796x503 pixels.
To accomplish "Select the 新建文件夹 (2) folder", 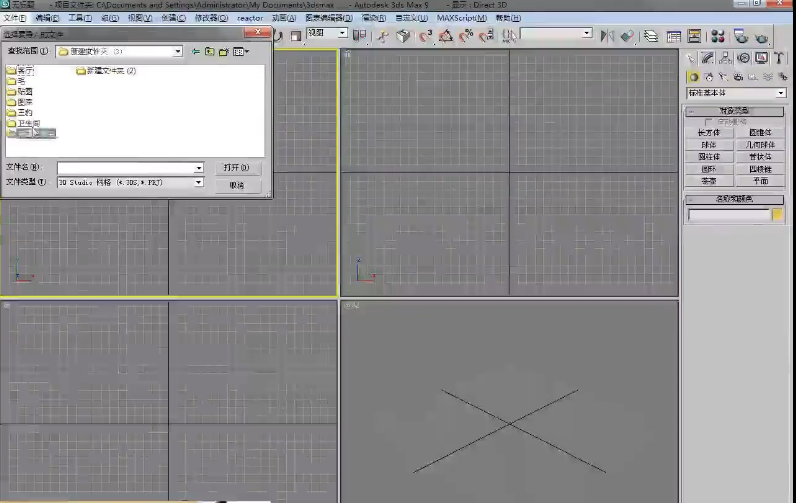I will tap(106, 71).
